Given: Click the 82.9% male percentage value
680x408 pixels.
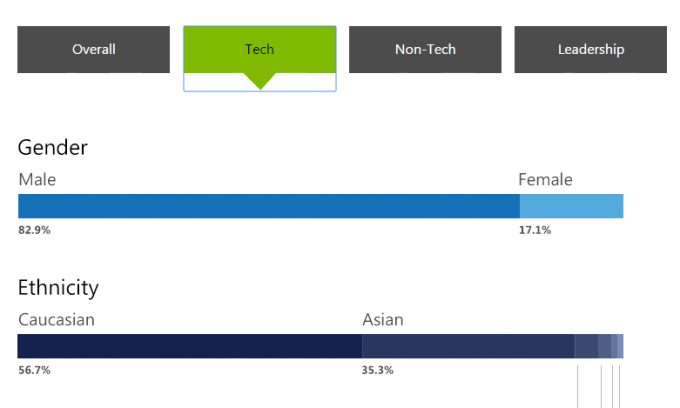Looking at the screenshot, I should coord(34,230).
